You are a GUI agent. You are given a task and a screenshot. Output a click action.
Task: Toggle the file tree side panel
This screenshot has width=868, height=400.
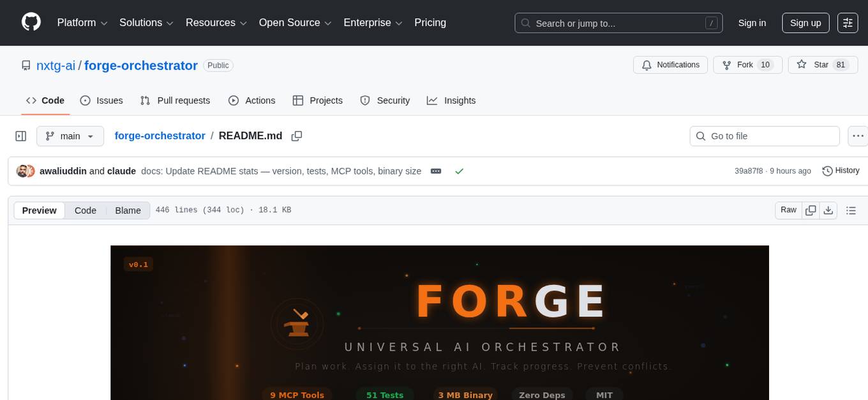pos(20,135)
